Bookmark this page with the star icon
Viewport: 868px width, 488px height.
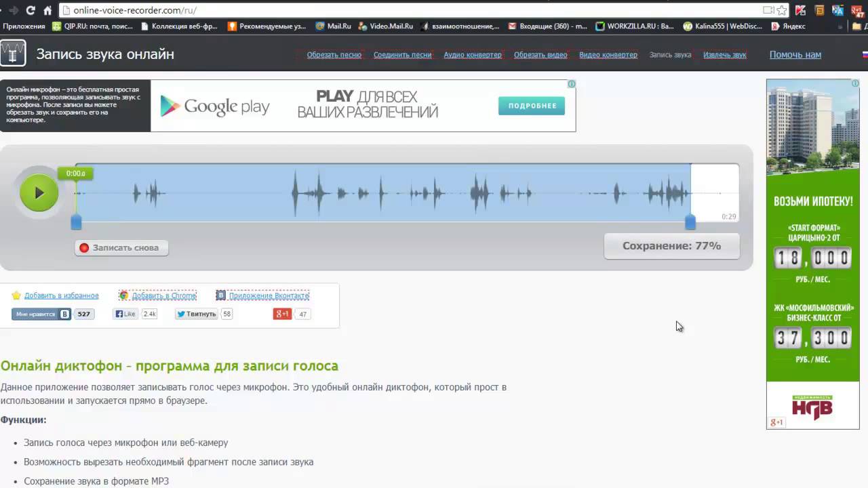click(x=782, y=10)
